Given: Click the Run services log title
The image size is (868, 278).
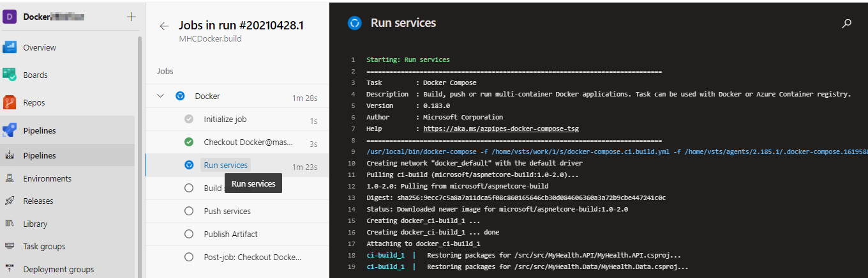Looking at the screenshot, I should pos(403,23).
